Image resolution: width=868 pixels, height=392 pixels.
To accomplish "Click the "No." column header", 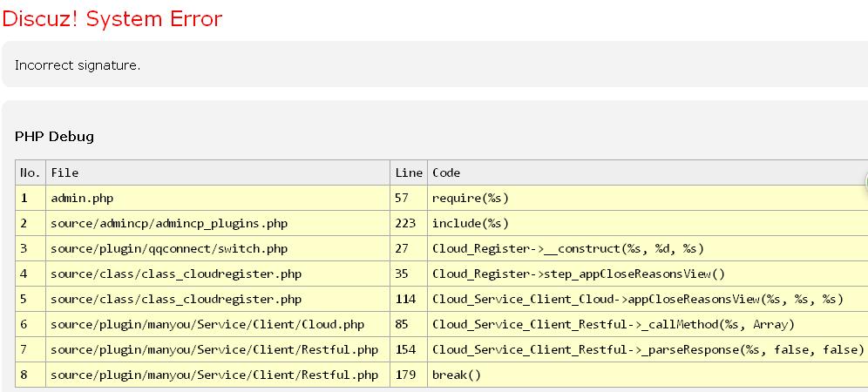I will click(31, 172).
